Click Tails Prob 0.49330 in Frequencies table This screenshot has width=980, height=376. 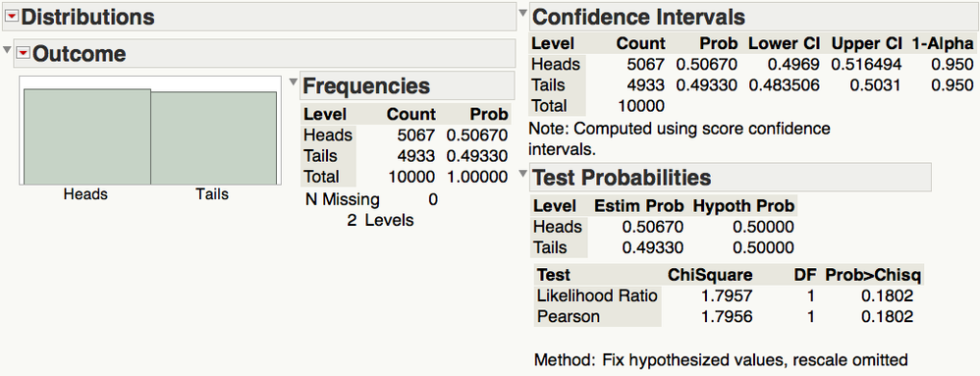(x=477, y=155)
